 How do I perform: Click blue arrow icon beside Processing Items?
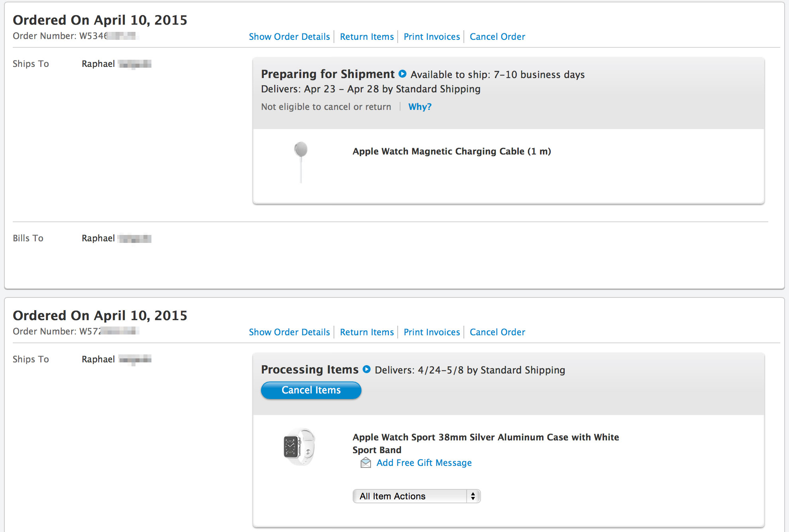pyautogui.click(x=367, y=370)
